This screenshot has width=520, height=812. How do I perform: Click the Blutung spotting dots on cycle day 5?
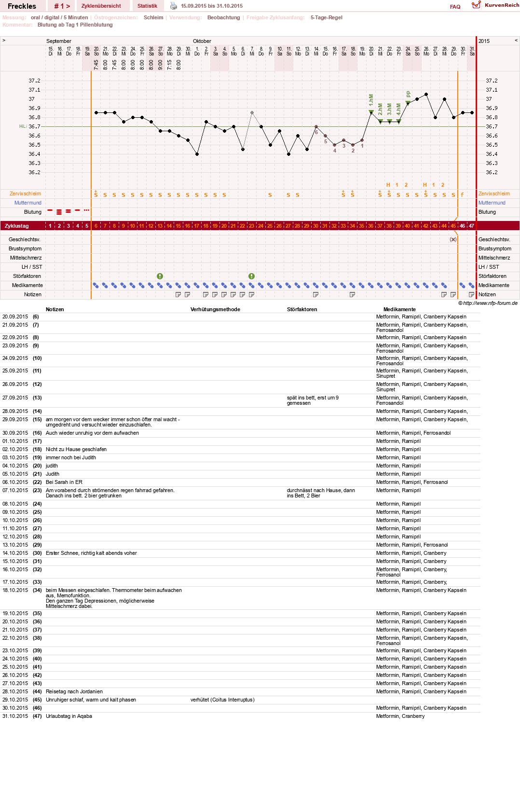click(87, 210)
